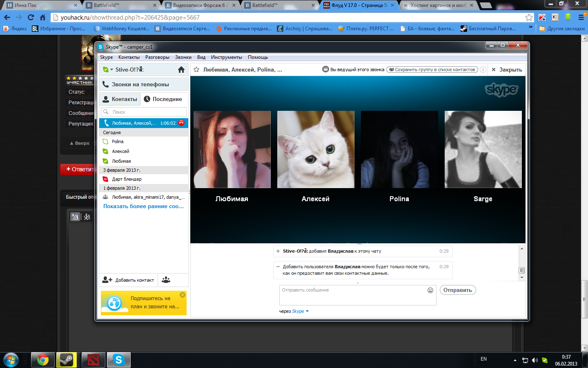Open Skype menu in menu bar
Image resolution: width=588 pixels, height=368 pixels.
coord(106,57)
